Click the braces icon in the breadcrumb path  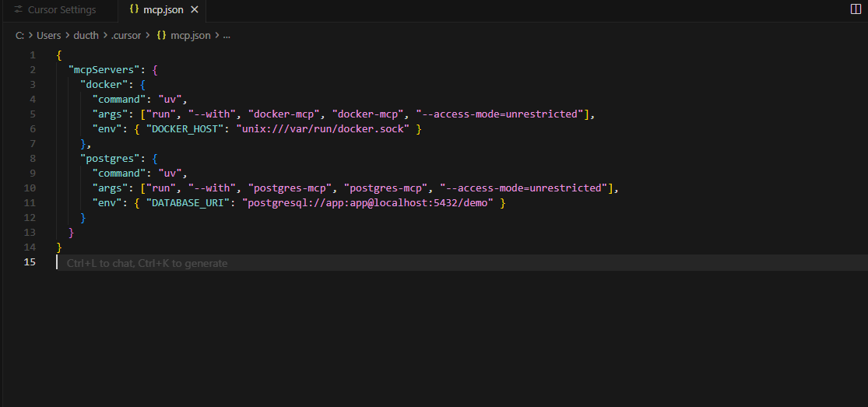[x=162, y=36]
